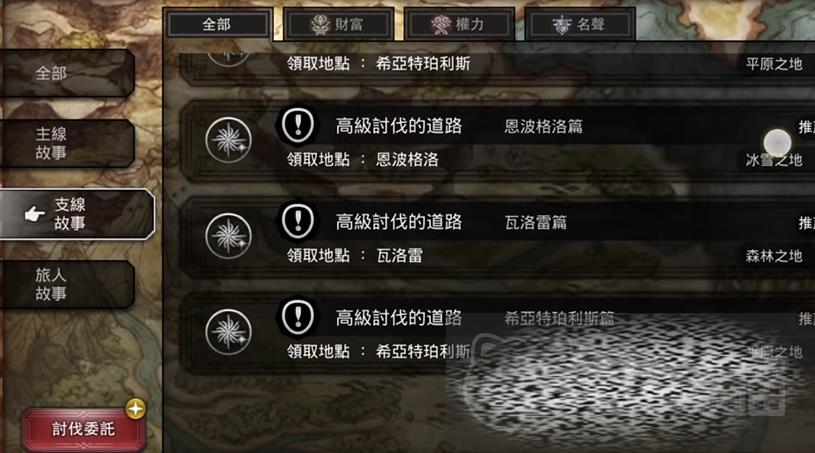Select the 全部 category in the sidebar
Screen dimensions: 815x453
[67, 73]
